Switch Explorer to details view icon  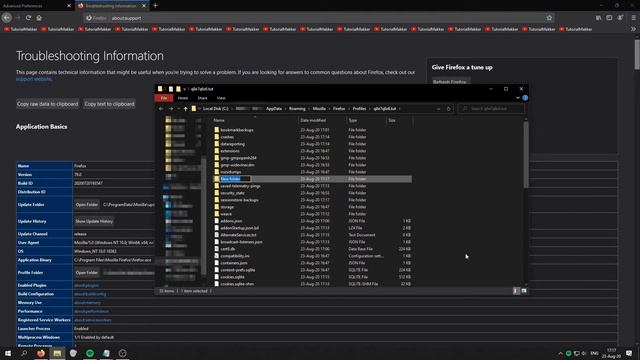point(516,291)
